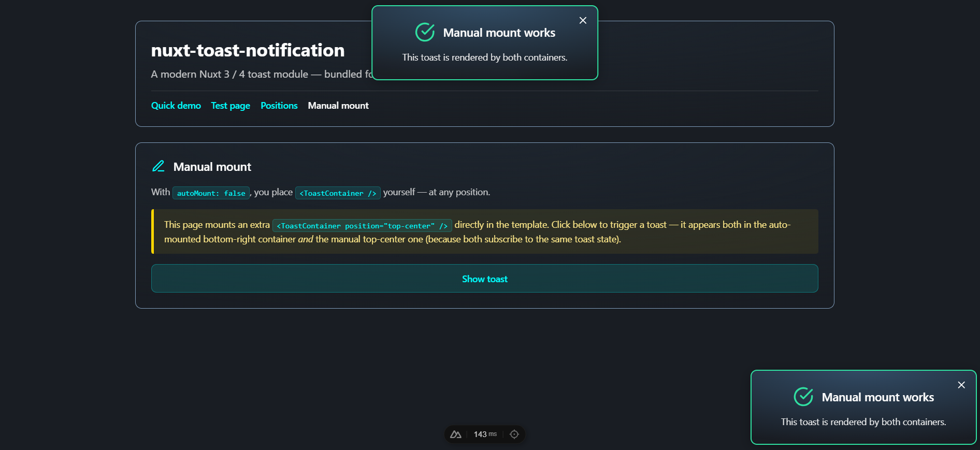Close the top-center toast notification
The width and height of the screenshot is (980, 450).
pos(583,21)
